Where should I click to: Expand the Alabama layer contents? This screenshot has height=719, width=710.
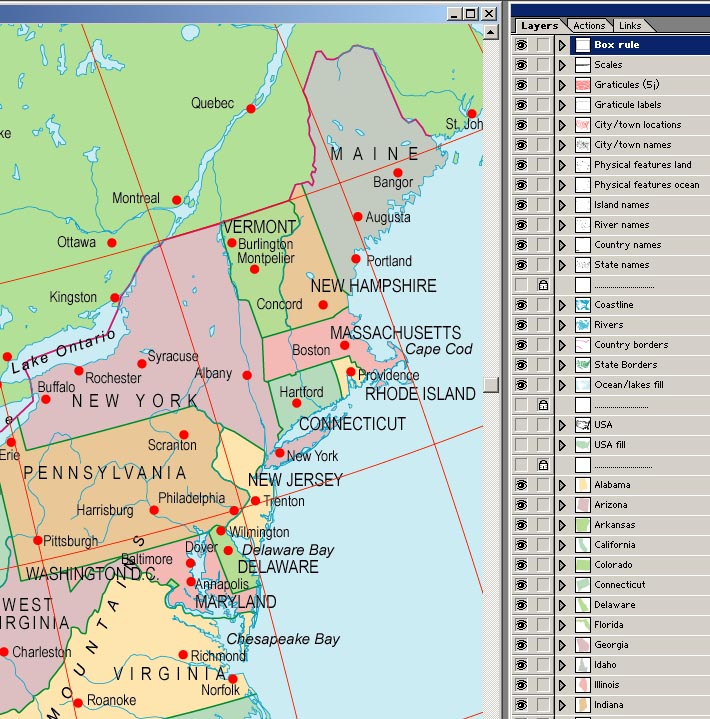(x=563, y=485)
